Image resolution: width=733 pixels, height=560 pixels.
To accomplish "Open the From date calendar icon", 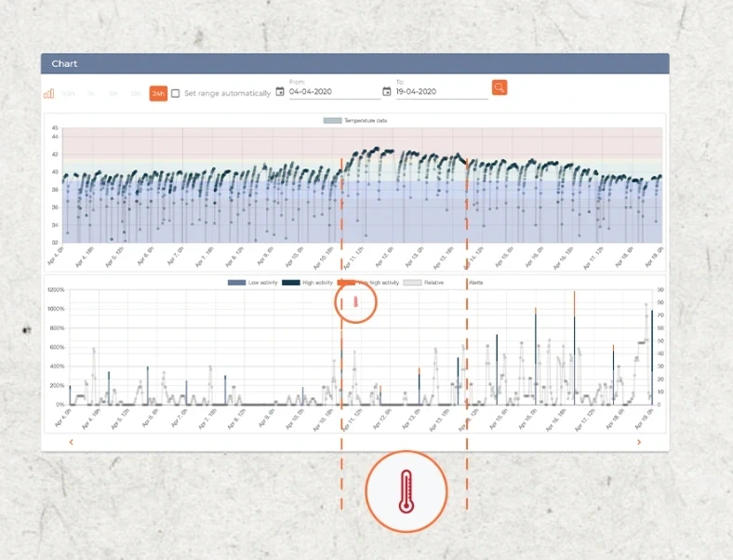I will point(280,91).
